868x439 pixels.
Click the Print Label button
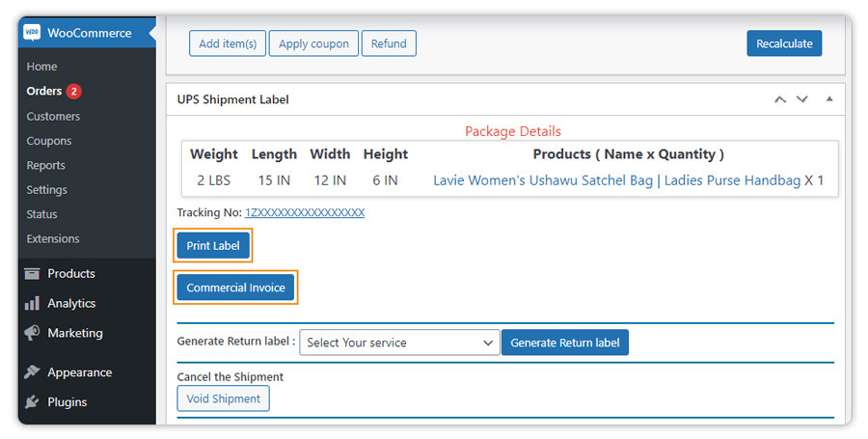pos(213,245)
